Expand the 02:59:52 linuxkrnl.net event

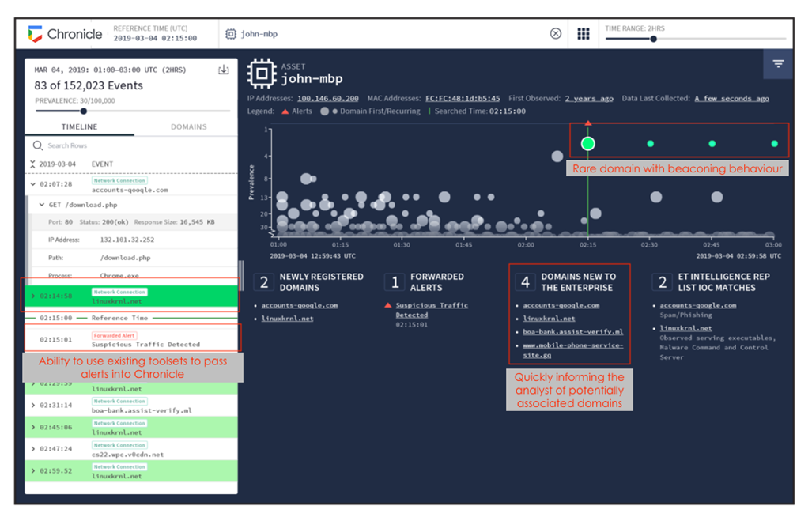32,470
